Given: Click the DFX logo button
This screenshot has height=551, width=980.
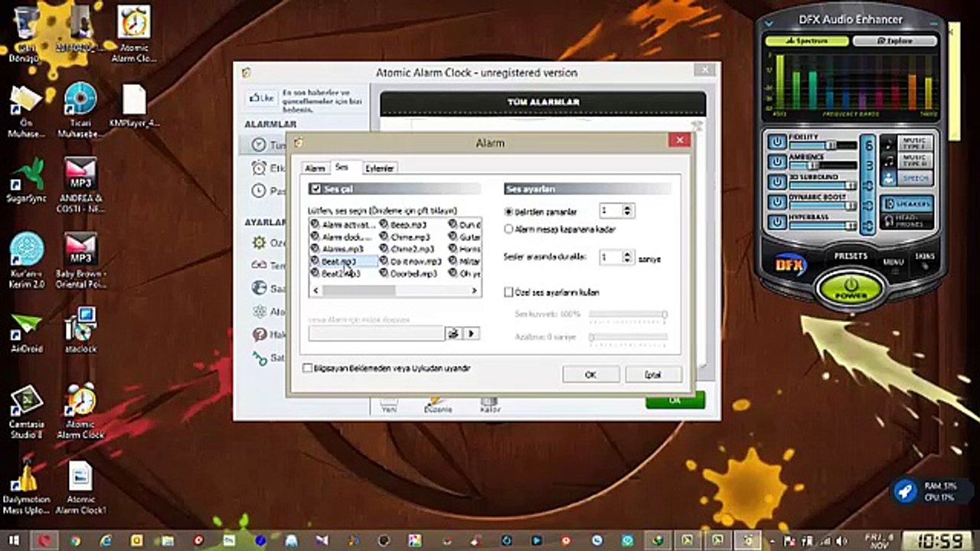Looking at the screenshot, I should [789, 265].
